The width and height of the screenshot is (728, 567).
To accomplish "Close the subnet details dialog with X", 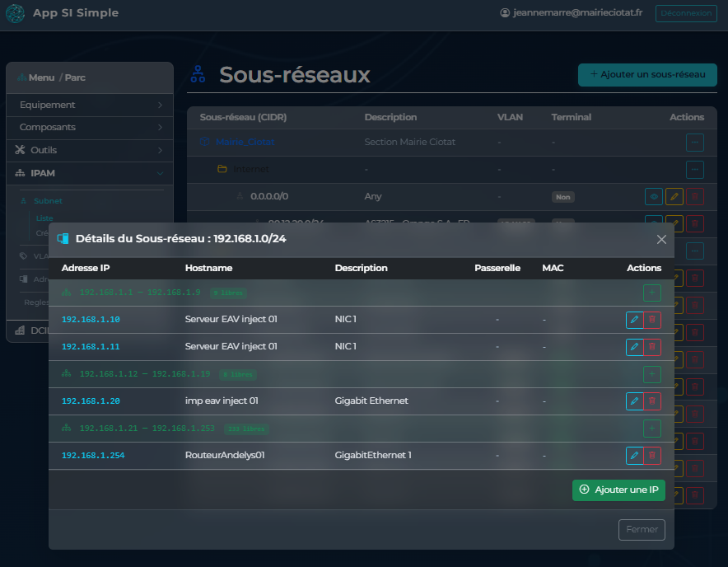I will point(661,239).
